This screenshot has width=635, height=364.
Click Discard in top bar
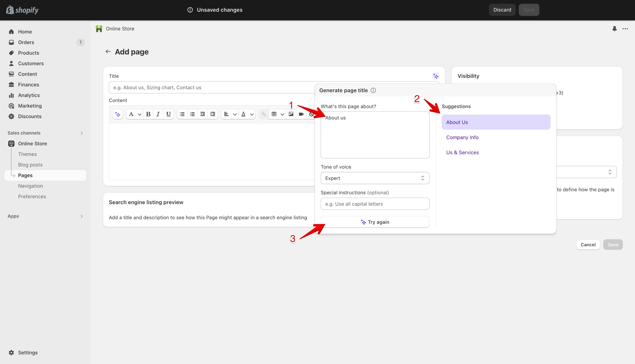point(502,10)
